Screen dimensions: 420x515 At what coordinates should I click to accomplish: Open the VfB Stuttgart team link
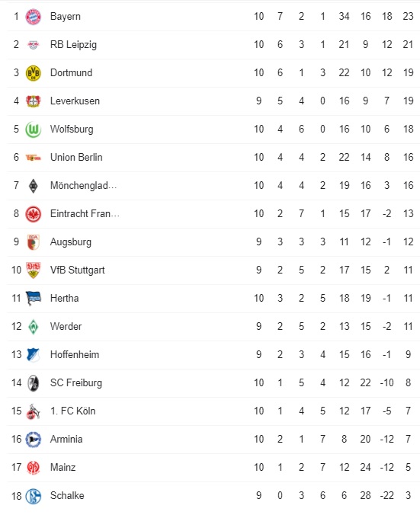78,270
